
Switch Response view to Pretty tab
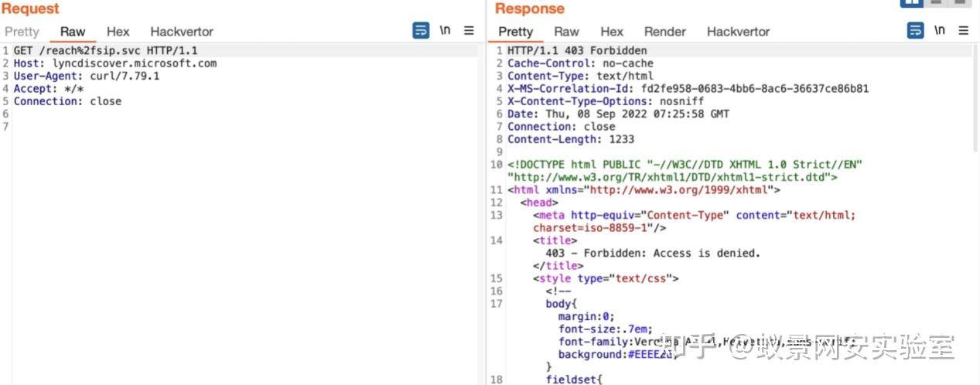515,32
